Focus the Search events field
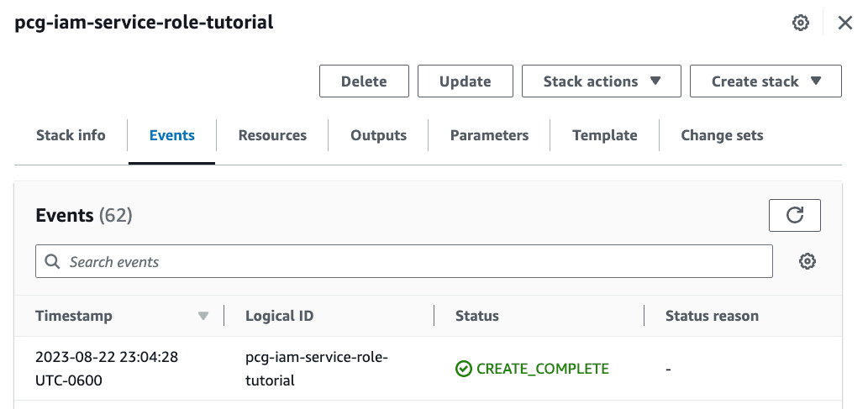Screen dimensions: 868x409 [403, 261]
